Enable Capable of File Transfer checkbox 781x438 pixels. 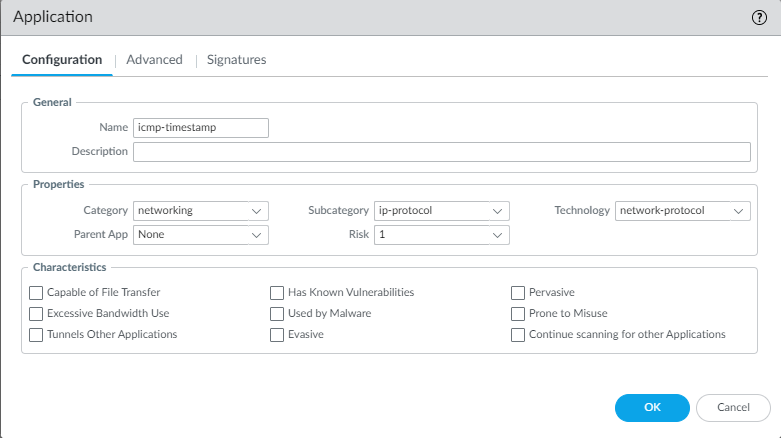[x=37, y=293]
